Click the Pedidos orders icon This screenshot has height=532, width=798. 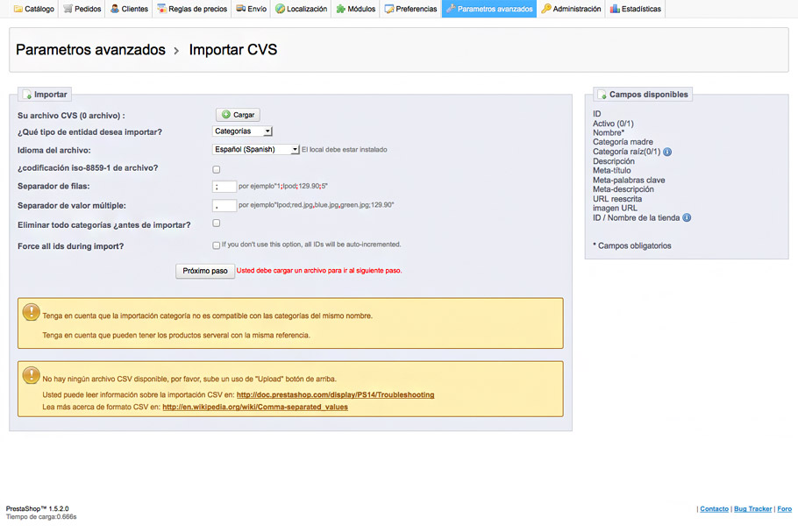pyautogui.click(x=68, y=9)
